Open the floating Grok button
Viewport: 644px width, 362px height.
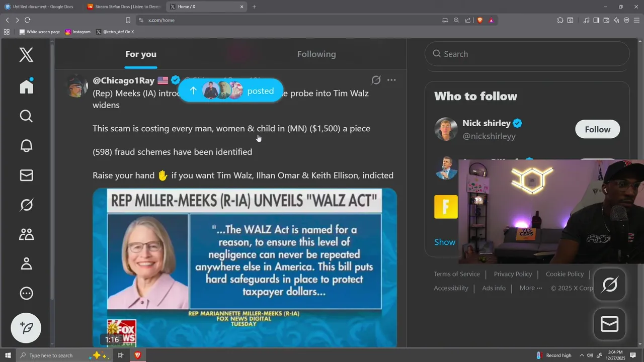click(610, 285)
